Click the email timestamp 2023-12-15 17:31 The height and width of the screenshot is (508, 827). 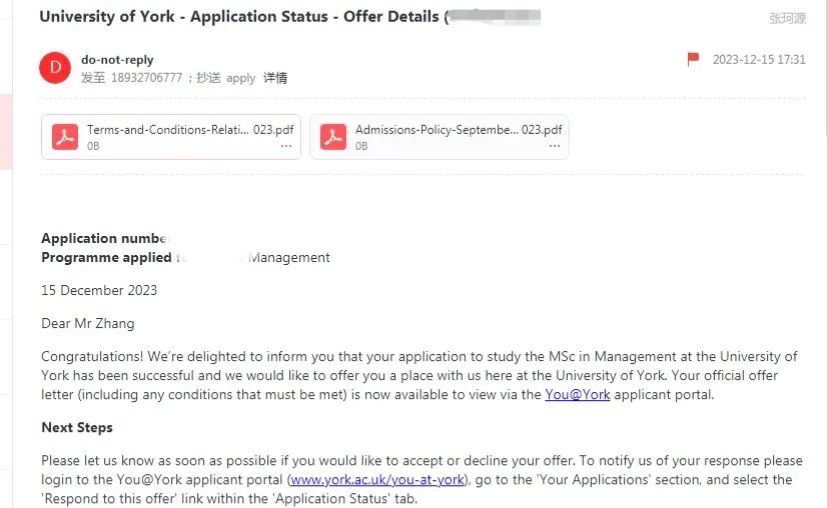pyautogui.click(x=758, y=60)
